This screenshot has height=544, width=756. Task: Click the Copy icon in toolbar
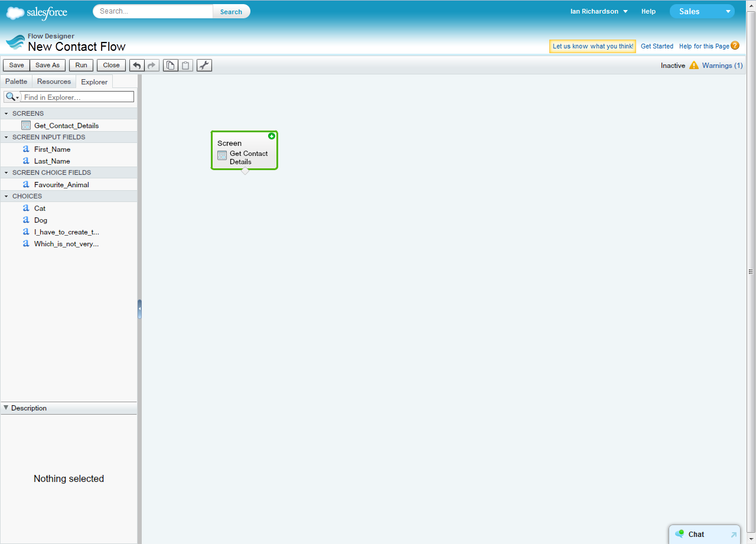tap(170, 66)
